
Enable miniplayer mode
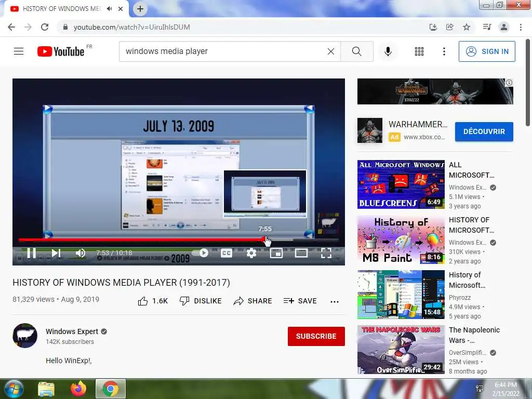click(x=276, y=253)
